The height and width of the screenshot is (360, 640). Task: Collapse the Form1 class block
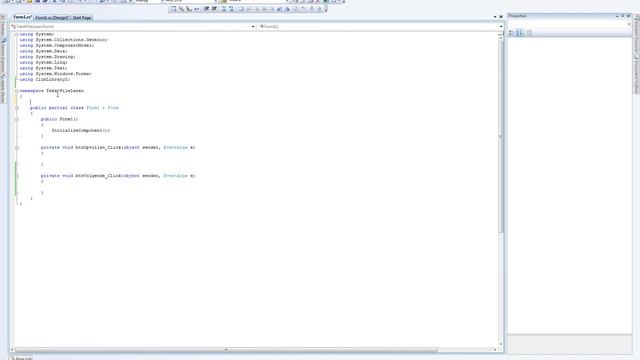tap(17, 108)
